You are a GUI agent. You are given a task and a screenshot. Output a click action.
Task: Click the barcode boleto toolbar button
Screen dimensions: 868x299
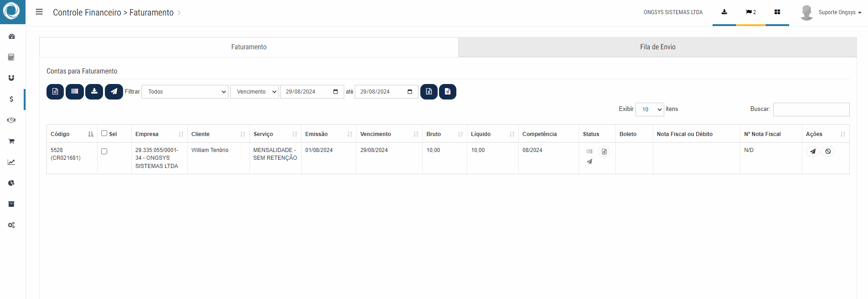75,92
